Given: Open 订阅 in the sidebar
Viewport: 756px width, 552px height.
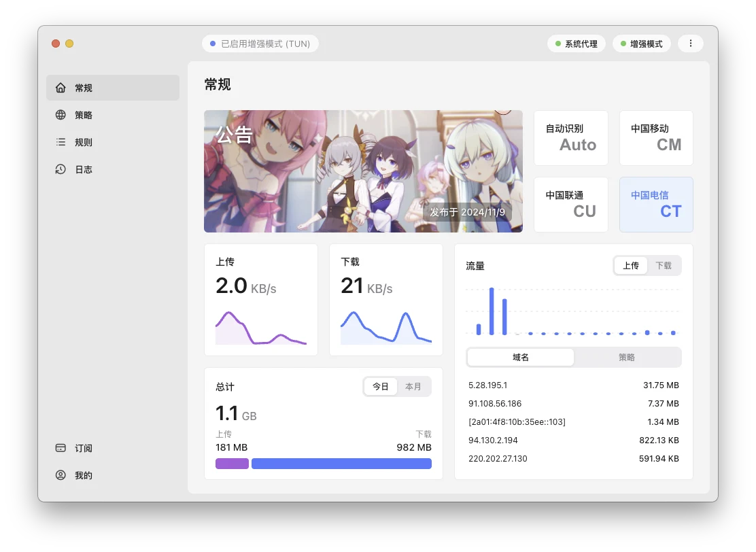Looking at the screenshot, I should [113, 448].
